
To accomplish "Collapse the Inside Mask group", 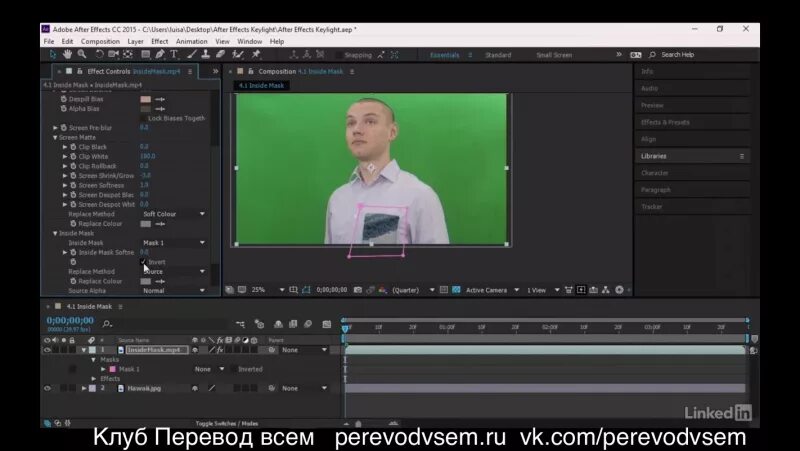I will 55,233.
